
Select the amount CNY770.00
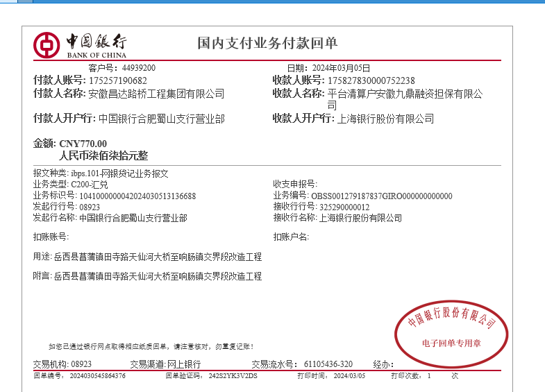coord(83,144)
